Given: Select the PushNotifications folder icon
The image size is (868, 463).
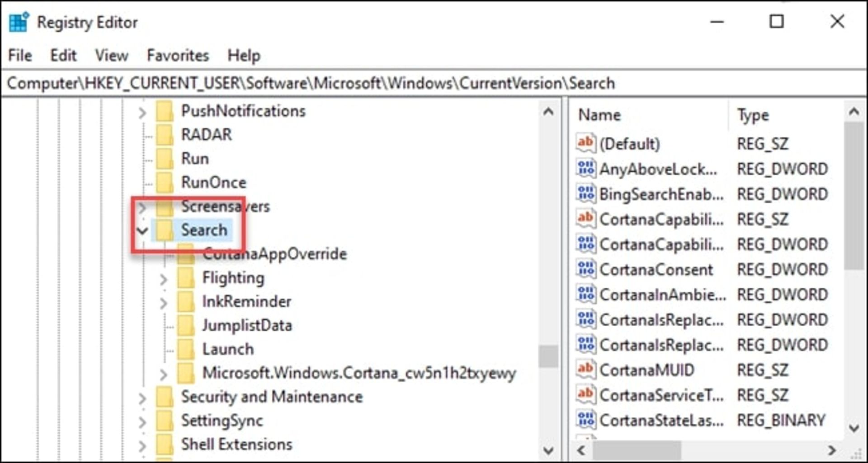Looking at the screenshot, I should (165, 111).
